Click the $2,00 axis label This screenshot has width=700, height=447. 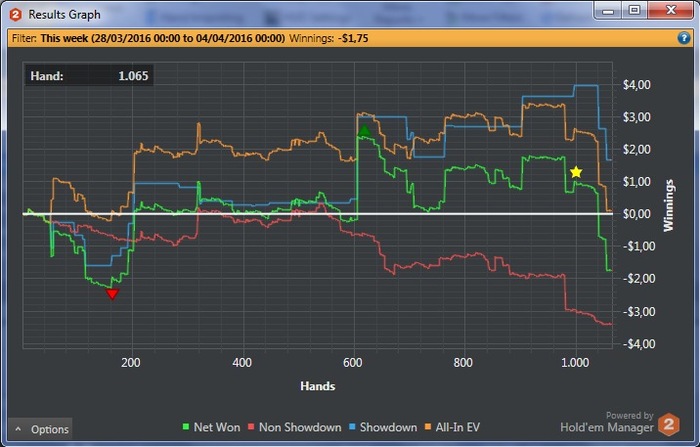click(637, 150)
